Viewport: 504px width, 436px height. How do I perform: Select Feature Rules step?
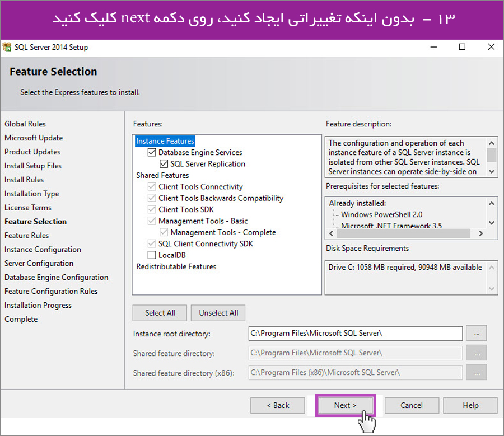[27, 236]
